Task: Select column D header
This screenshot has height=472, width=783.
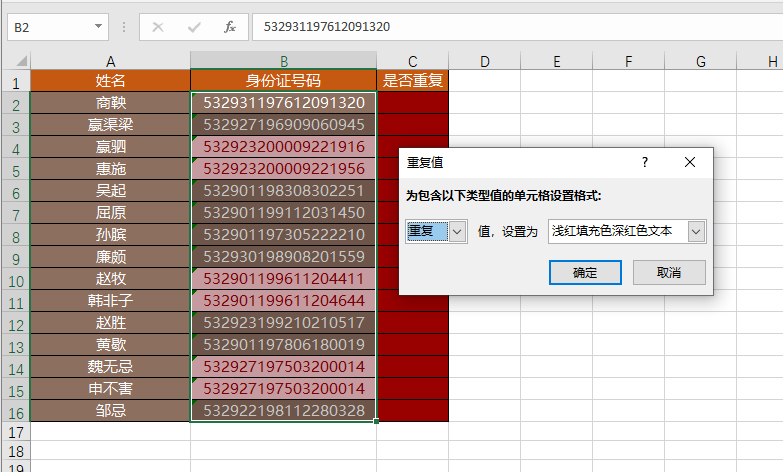Action: point(484,61)
